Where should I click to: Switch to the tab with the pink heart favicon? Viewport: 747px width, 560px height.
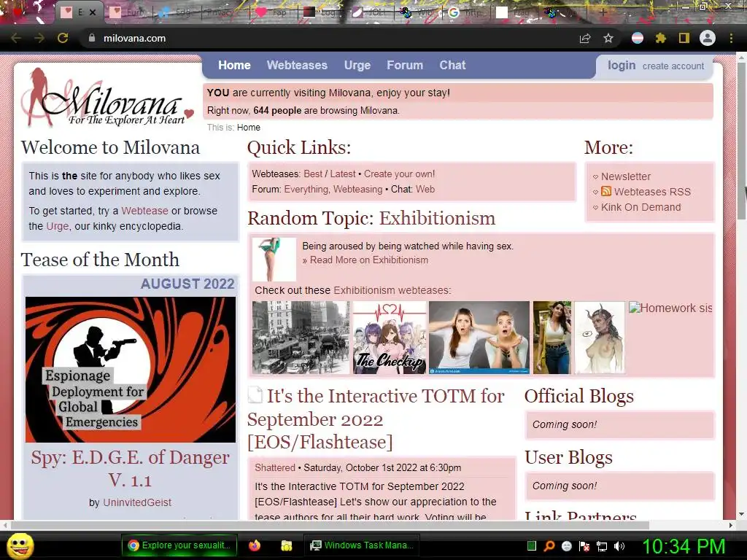(273, 12)
